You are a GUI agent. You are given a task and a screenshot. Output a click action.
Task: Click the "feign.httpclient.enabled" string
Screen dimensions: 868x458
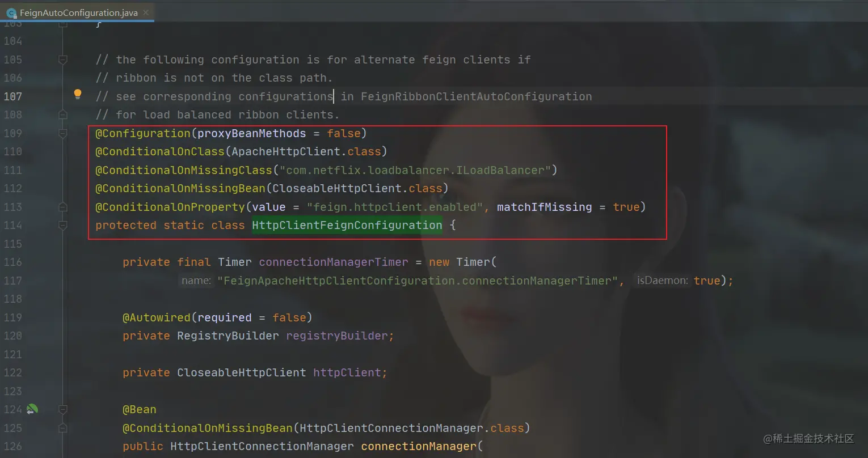395,207
